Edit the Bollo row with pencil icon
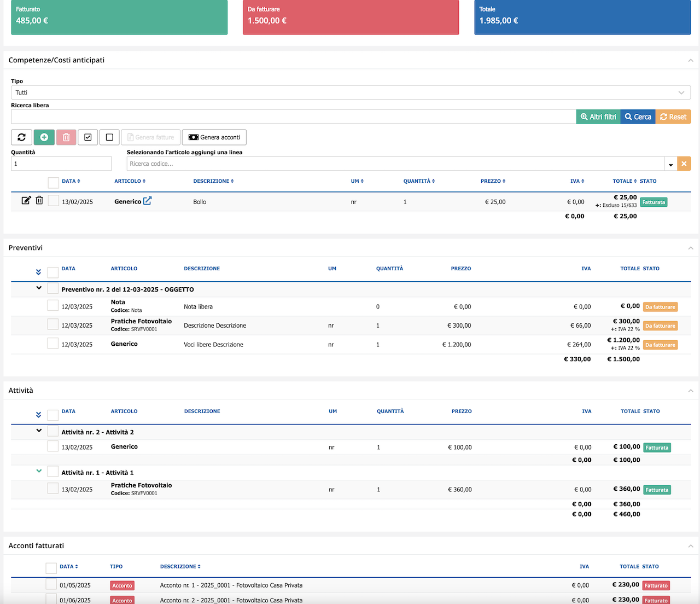The width and height of the screenshot is (700, 604). (x=26, y=201)
